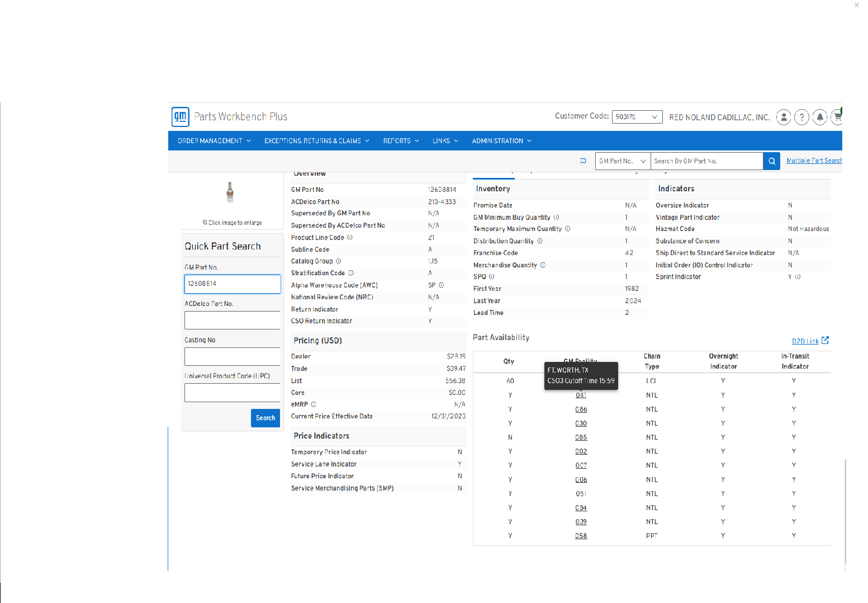Open facility 085 link
Image resolution: width=868 pixels, height=603 pixels.
pos(581,437)
